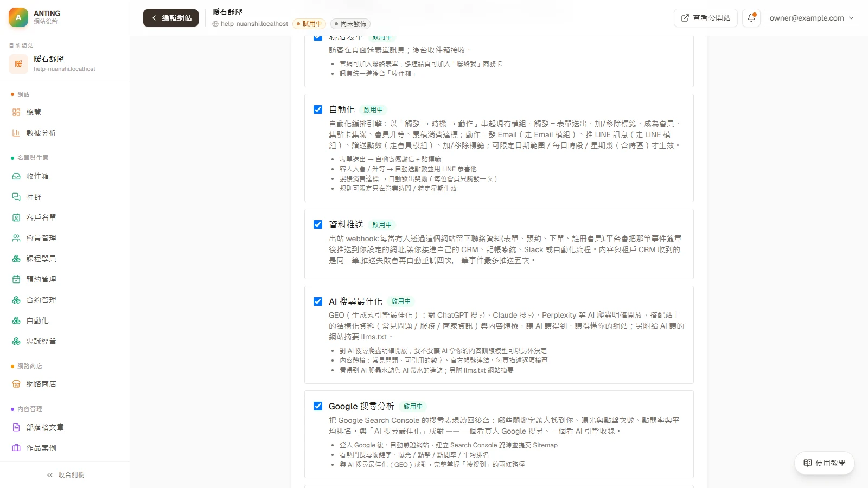
Task: Click the 課程學員 icon in sidebar
Action: (16, 259)
